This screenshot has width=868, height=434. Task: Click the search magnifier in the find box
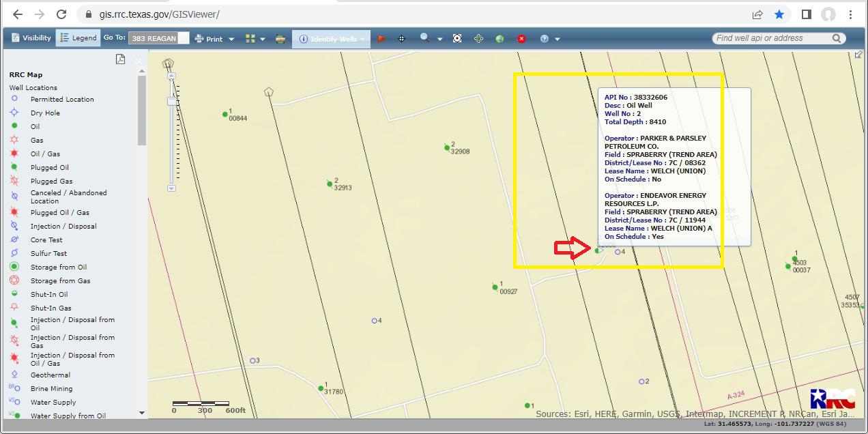pos(837,38)
